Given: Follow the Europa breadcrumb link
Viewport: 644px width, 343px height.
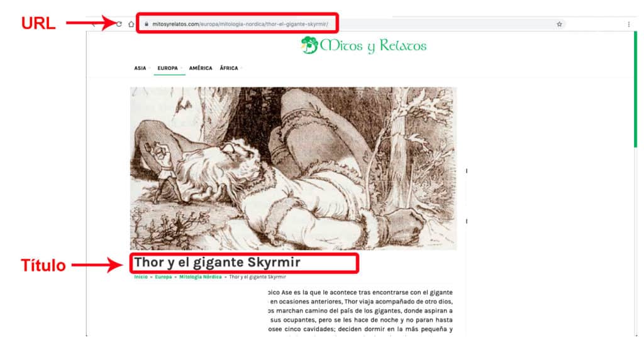Looking at the screenshot, I should click(x=163, y=277).
